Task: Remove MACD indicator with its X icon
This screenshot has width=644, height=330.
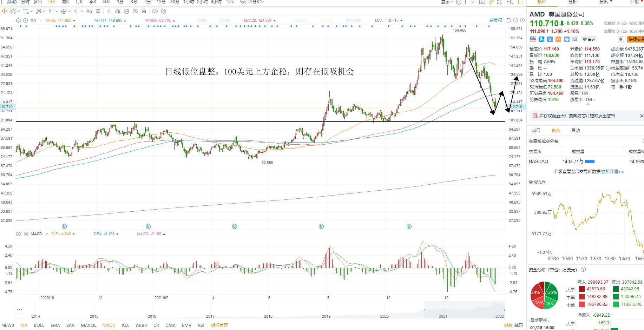Action: pos(26,234)
